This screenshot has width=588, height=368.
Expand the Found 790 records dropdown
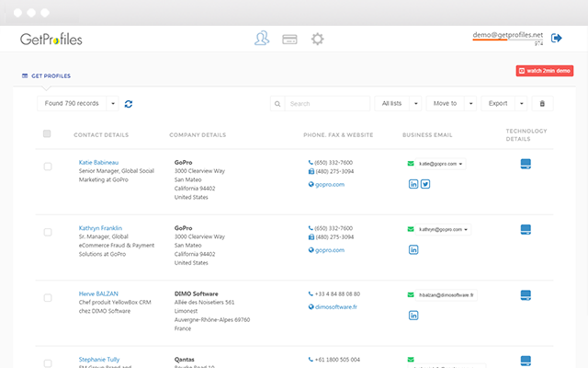coord(112,104)
